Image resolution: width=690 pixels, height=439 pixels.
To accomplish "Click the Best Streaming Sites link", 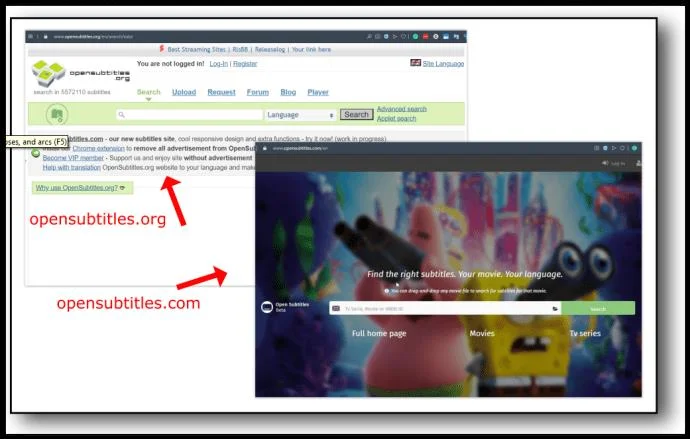I will coord(196,49).
